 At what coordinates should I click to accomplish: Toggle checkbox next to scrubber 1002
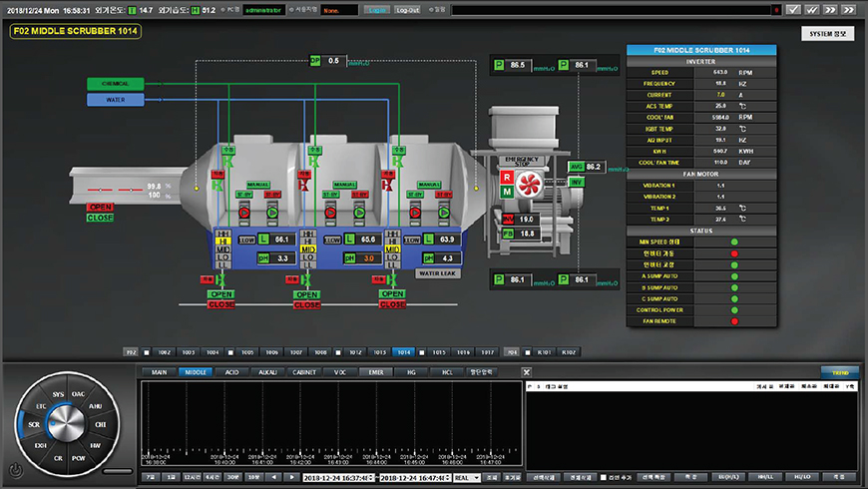(x=147, y=352)
